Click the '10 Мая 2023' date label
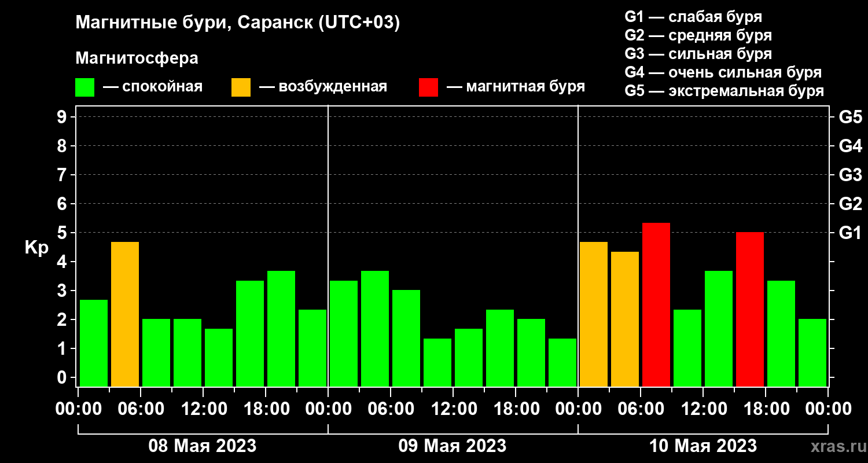 pyautogui.click(x=703, y=446)
